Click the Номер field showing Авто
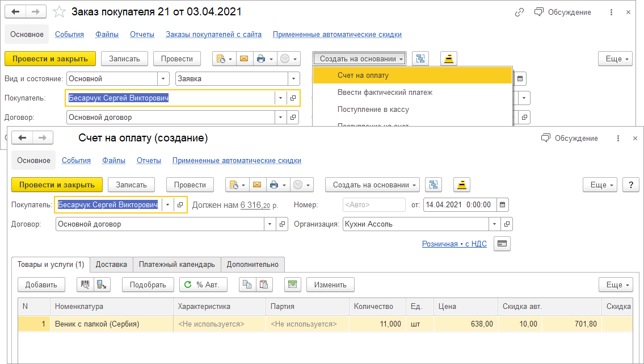Image resolution: width=644 pixels, height=364 pixels. [374, 204]
